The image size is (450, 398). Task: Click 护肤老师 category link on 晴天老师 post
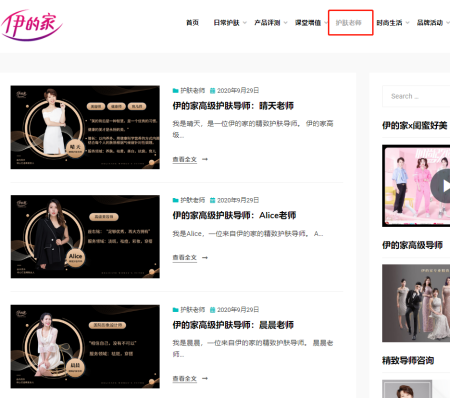pyautogui.click(x=193, y=90)
